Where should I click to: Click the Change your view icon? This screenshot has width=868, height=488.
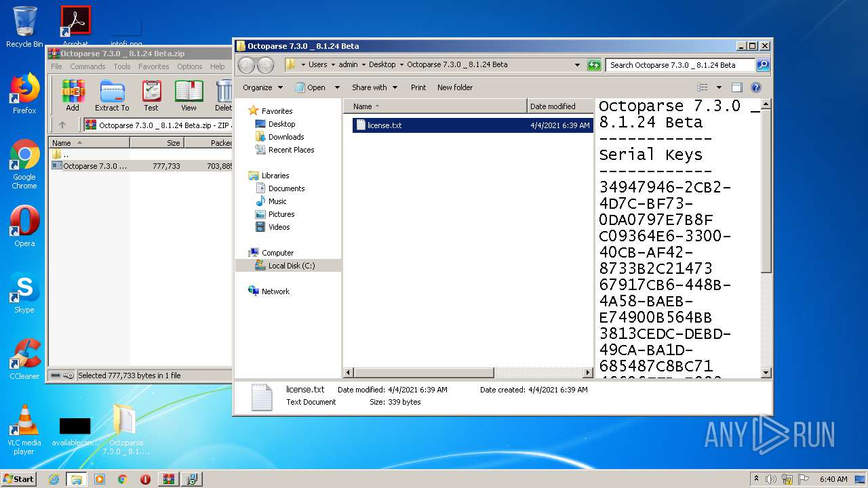[703, 87]
